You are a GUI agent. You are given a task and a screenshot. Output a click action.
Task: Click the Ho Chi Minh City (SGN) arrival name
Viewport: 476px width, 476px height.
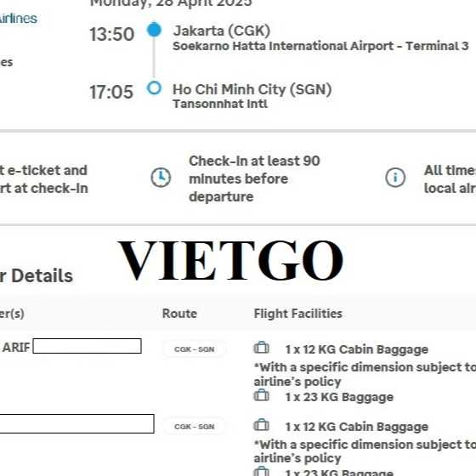252,89
